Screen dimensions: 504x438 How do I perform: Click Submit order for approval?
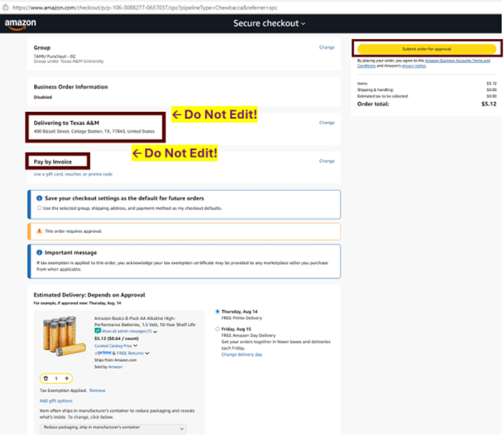click(425, 49)
